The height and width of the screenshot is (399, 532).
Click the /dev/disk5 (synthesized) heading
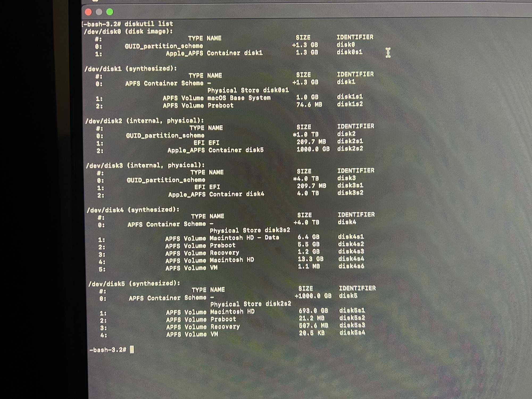coord(134,284)
